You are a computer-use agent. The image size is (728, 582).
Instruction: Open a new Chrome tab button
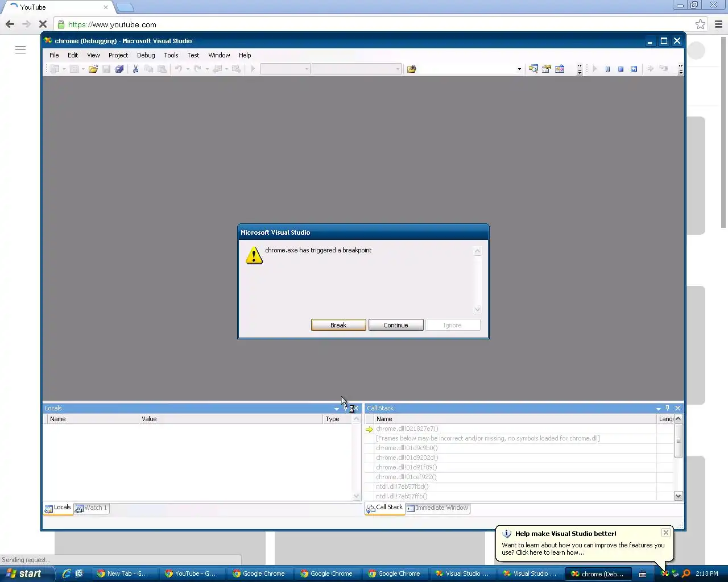pos(125,7)
